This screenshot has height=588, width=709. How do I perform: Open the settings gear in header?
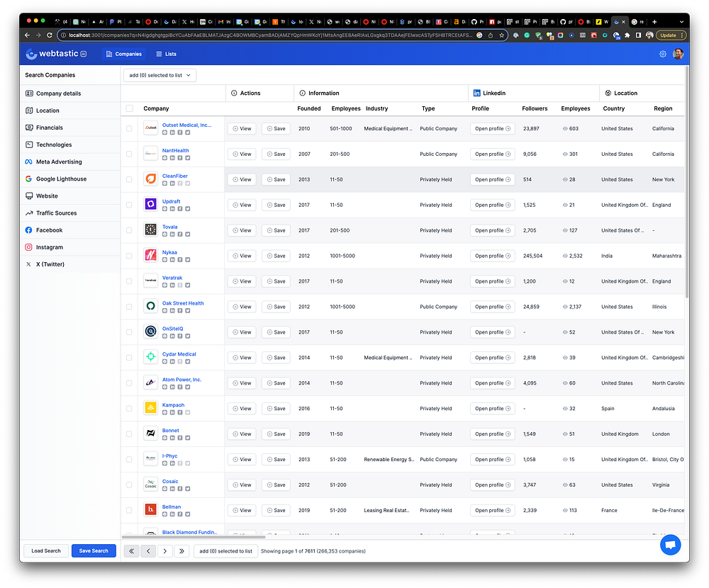[x=662, y=54]
